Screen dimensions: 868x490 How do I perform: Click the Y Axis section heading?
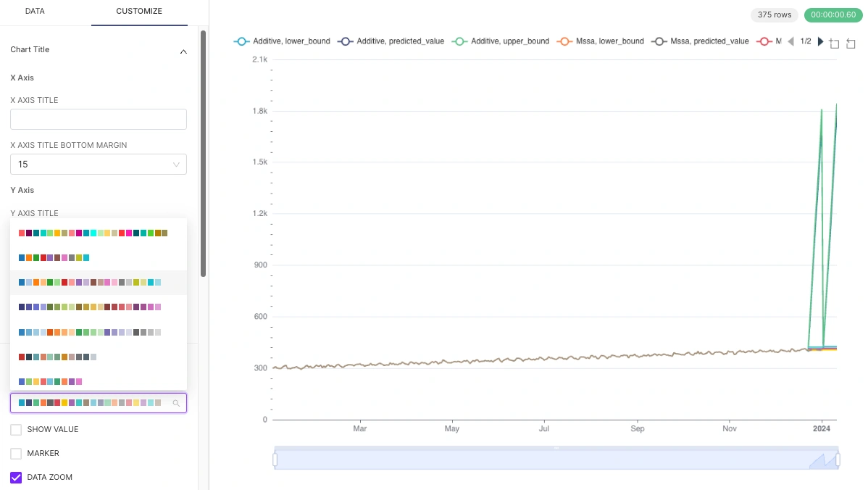[x=22, y=191]
